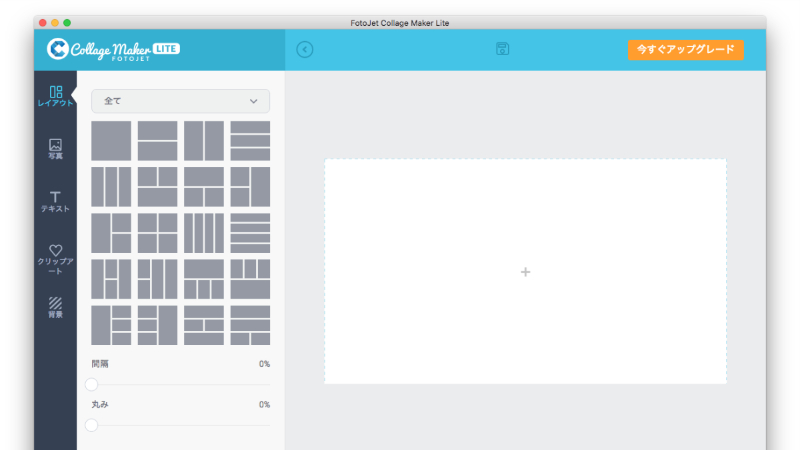Click the back arrow icon in header
This screenshot has width=800, height=450.
(x=305, y=49)
